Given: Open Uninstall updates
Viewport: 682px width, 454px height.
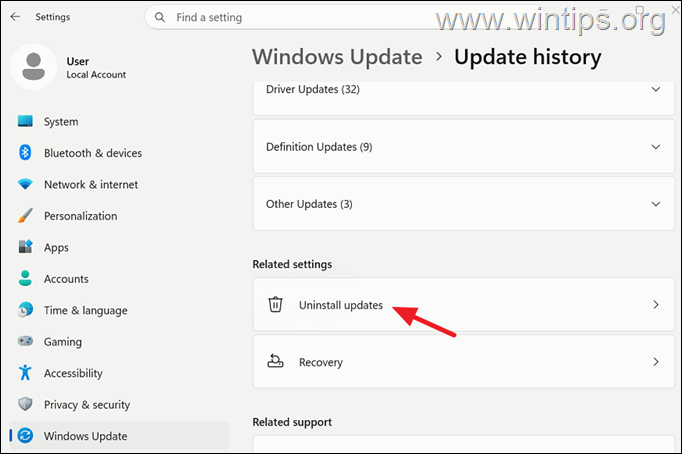Looking at the screenshot, I should pos(464,304).
